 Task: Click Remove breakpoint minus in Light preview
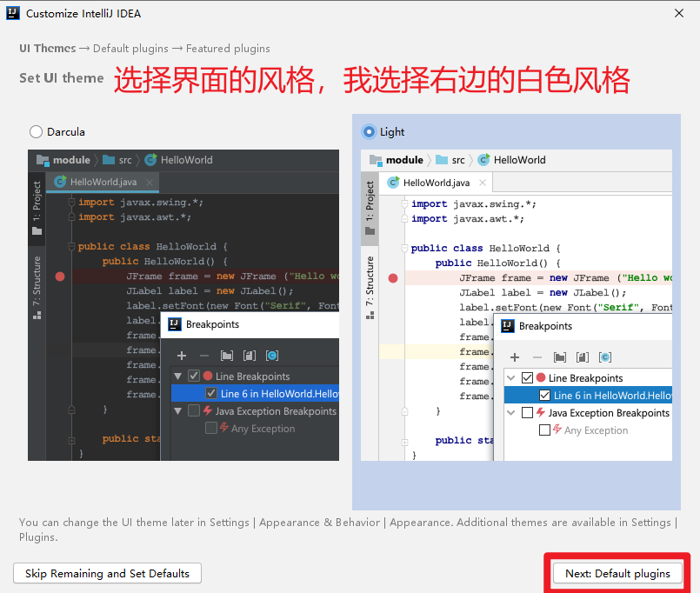[x=537, y=357]
